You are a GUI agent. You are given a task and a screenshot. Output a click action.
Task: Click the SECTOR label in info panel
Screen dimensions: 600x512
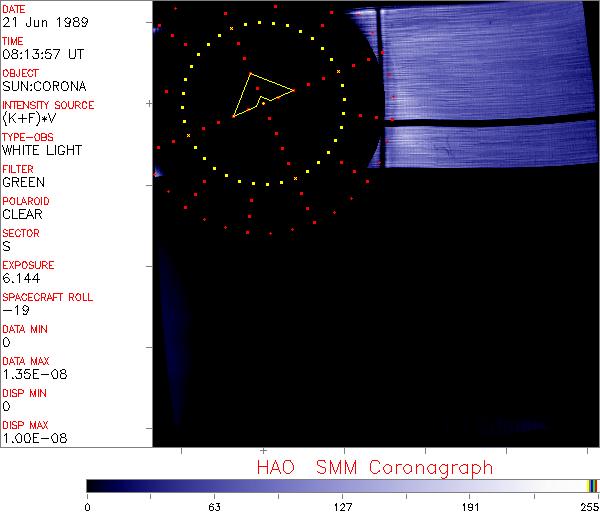(x=20, y=233)
